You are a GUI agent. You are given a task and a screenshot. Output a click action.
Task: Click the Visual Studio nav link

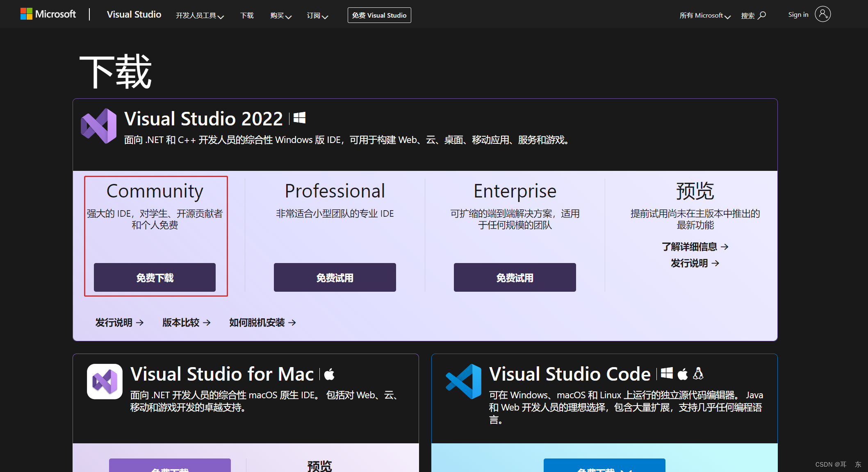tap(134, 14)
